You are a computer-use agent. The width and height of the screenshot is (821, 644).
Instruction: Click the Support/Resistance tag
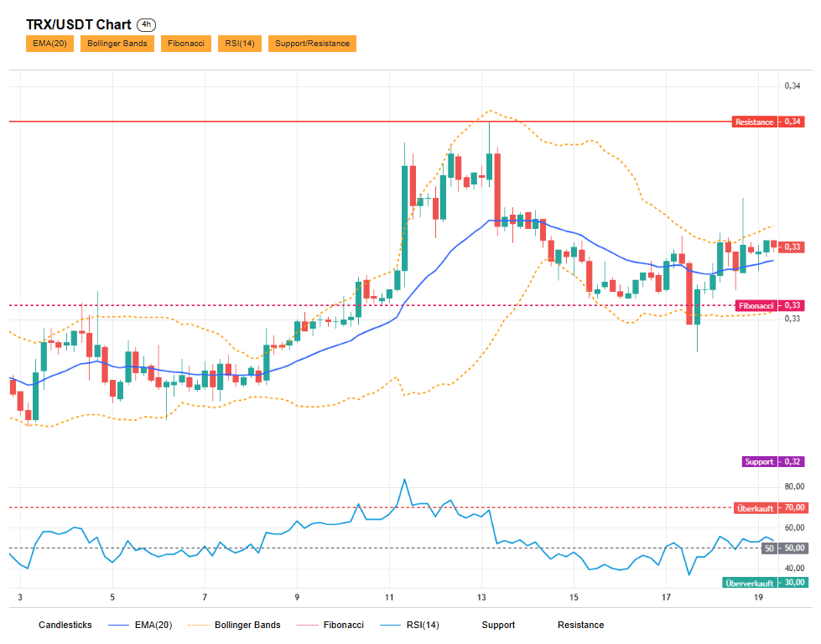pyautogui.click(x=312, y=44)
